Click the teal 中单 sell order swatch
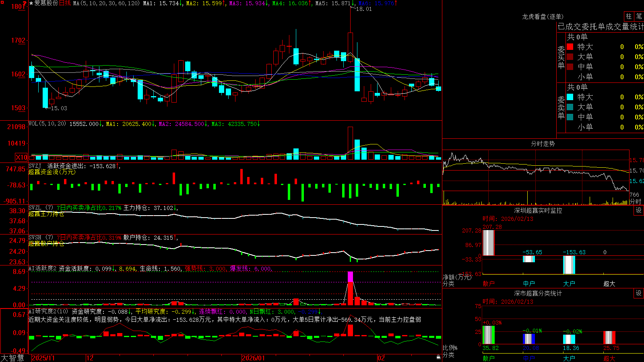The width and height of the screenshot is (644, 362). 570,117
